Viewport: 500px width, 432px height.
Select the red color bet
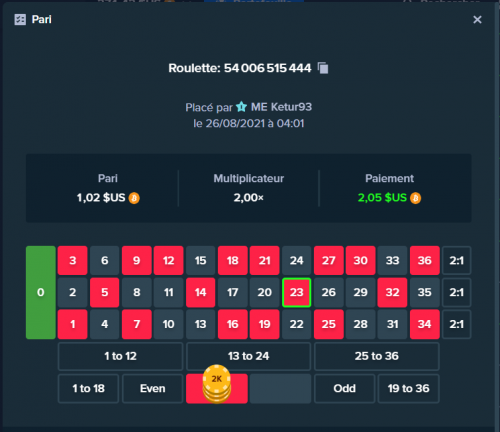217,388
